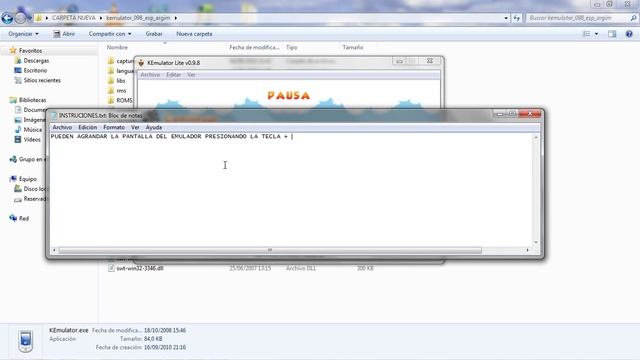This screenshot has height=360, width=640.
Task: Click the Favoritos star icon
Action: (13, 50)
